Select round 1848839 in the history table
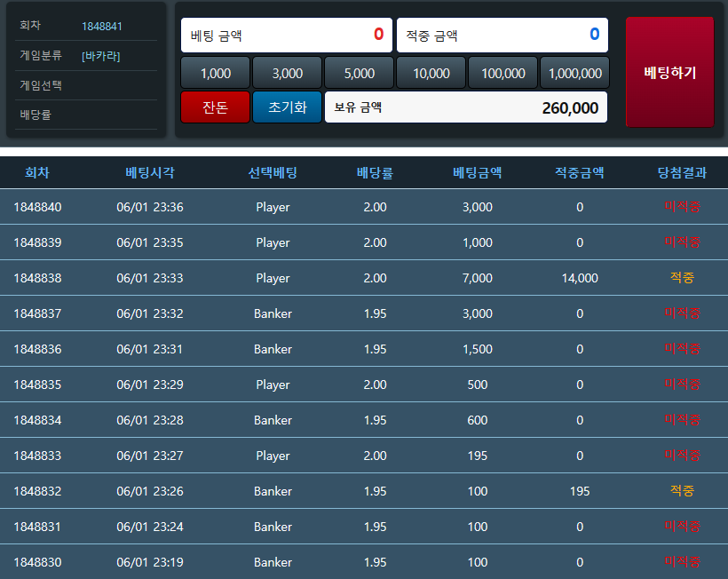This screenshot has height=579, width=728. coord(37,242)
